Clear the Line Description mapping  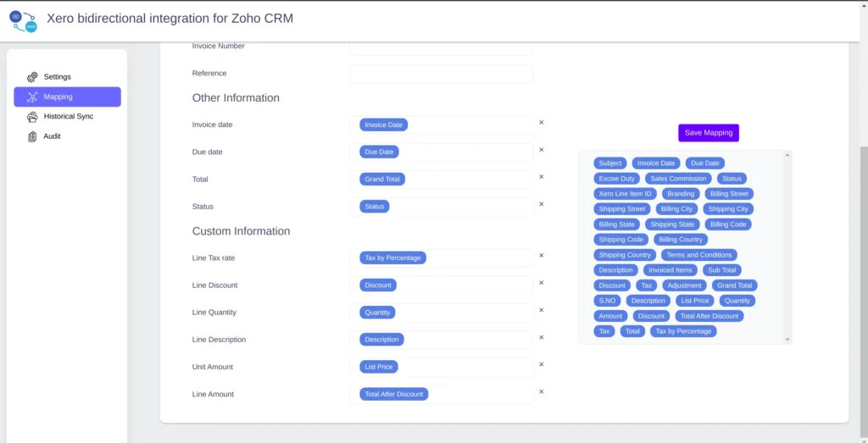click(x=542, y=337)
